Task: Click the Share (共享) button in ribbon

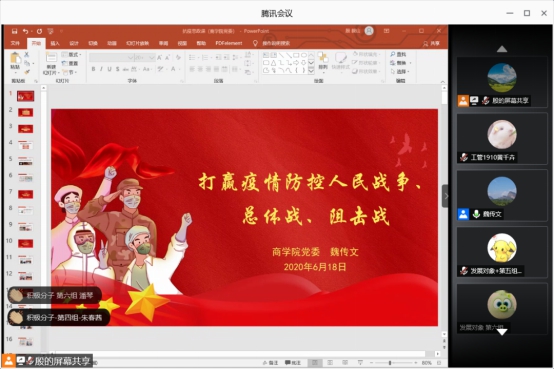Action: [432, 43]
